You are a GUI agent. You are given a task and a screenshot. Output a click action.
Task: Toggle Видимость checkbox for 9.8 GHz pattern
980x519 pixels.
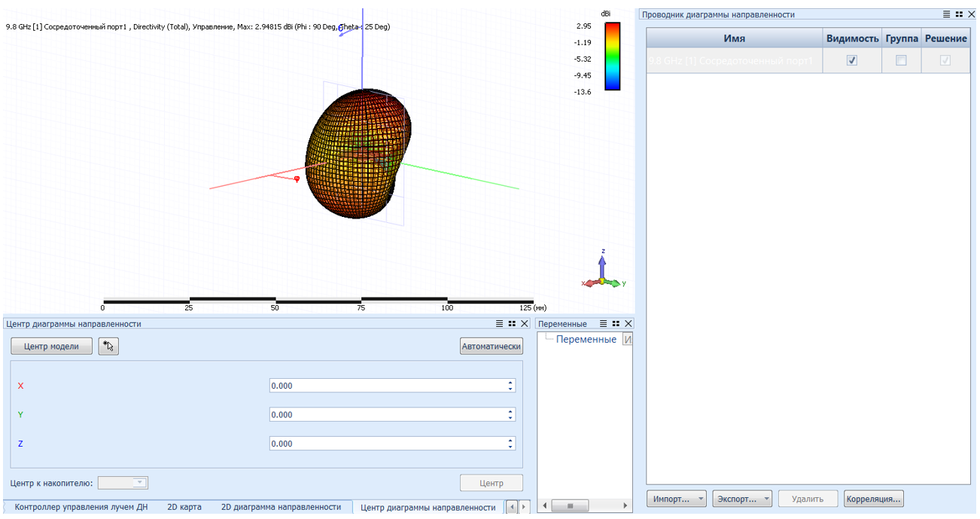pyautogui.click(x=851, y=60)
